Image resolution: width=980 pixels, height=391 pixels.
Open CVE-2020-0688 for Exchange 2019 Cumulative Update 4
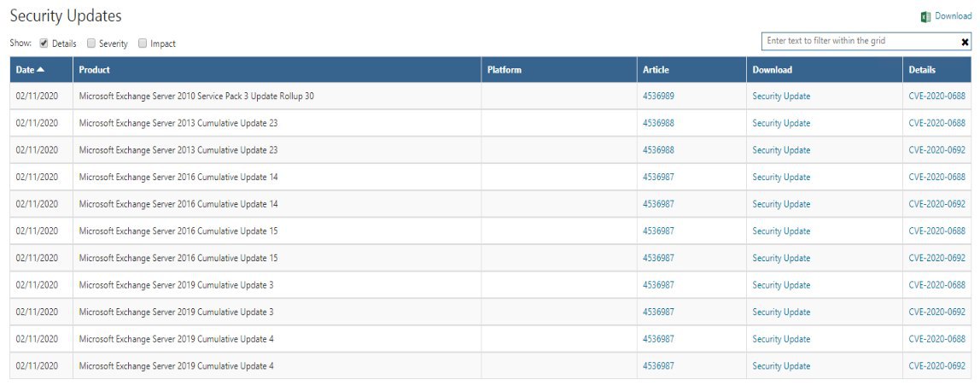click(936, 339)
